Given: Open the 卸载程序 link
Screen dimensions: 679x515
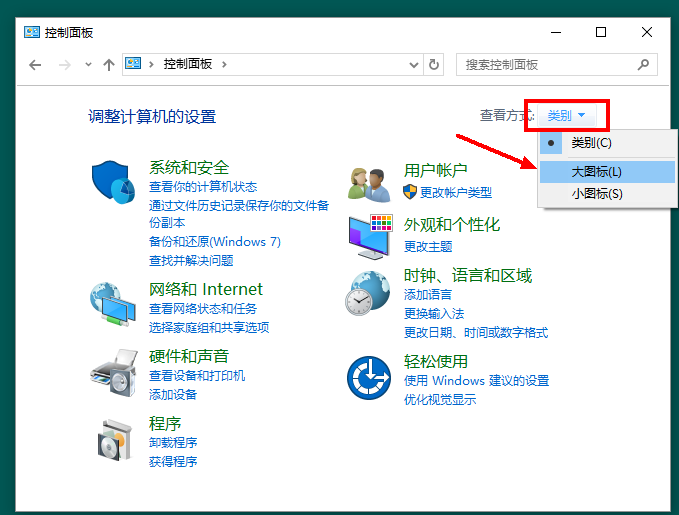Looking at the screenshot, I should [x=173, y=442].
